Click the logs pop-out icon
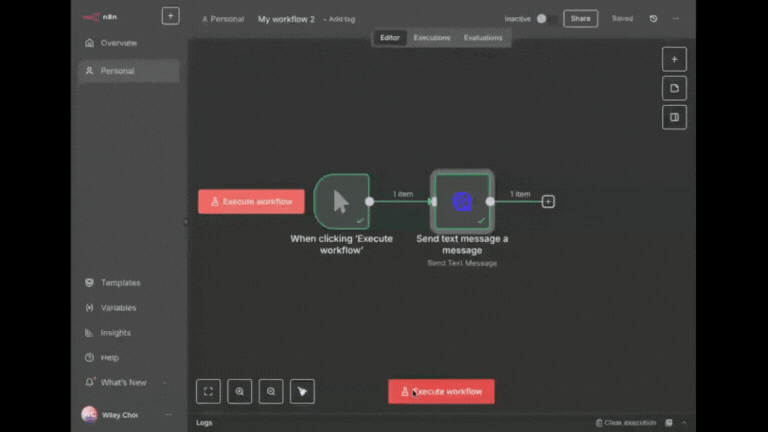 coord(669,423)
